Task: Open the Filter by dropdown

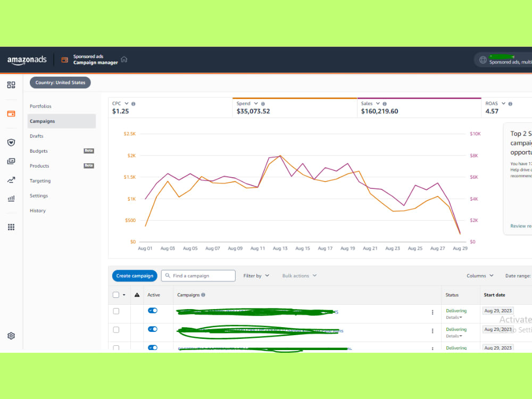Action: pyautogui.click(x=256, y=276)
